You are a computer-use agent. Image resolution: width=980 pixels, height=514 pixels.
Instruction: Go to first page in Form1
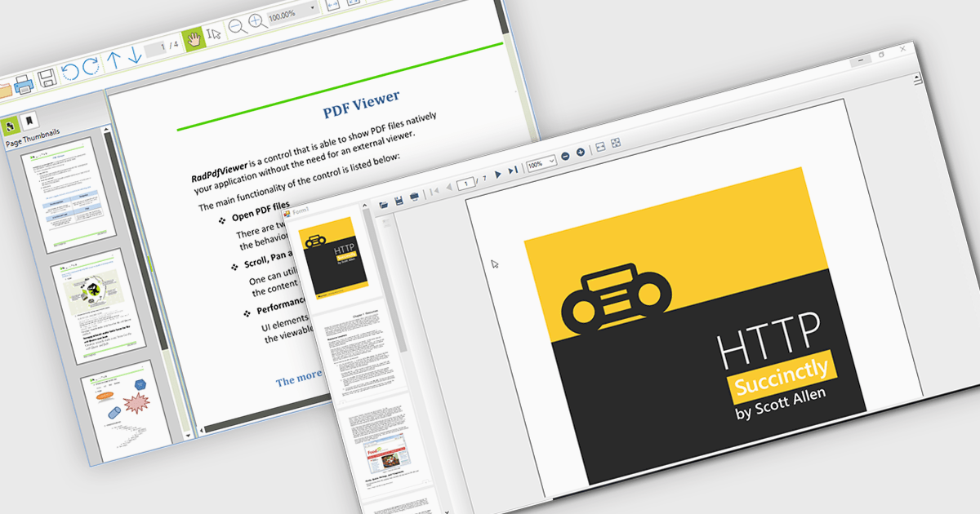click(434, 190)
